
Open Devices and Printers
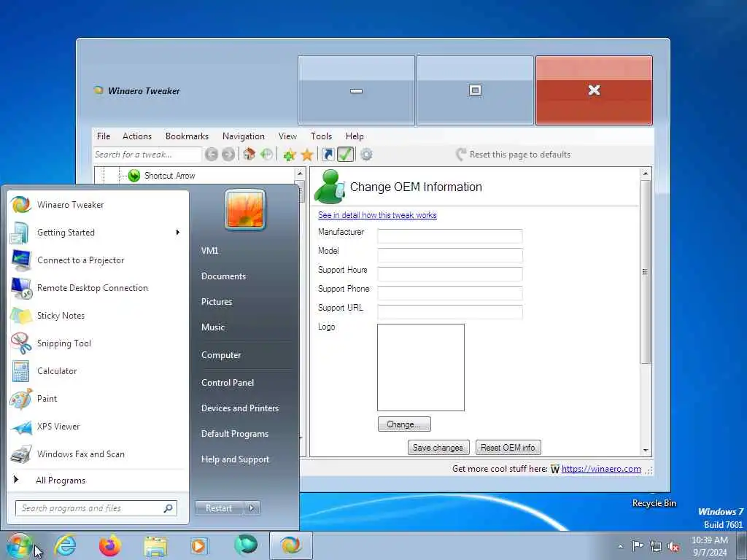(239, 408)
